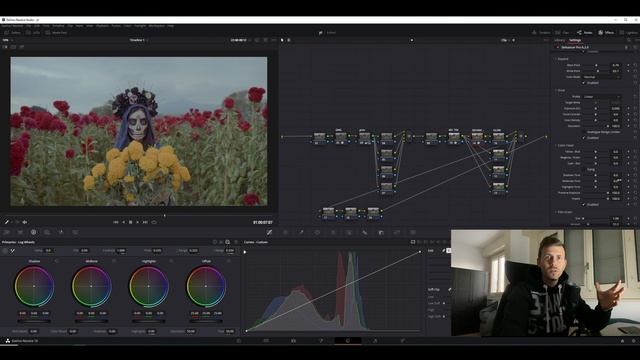Screen dimensions: 640x360
Task: Switch to the Fairlight page
Action: tap(375, 340)
